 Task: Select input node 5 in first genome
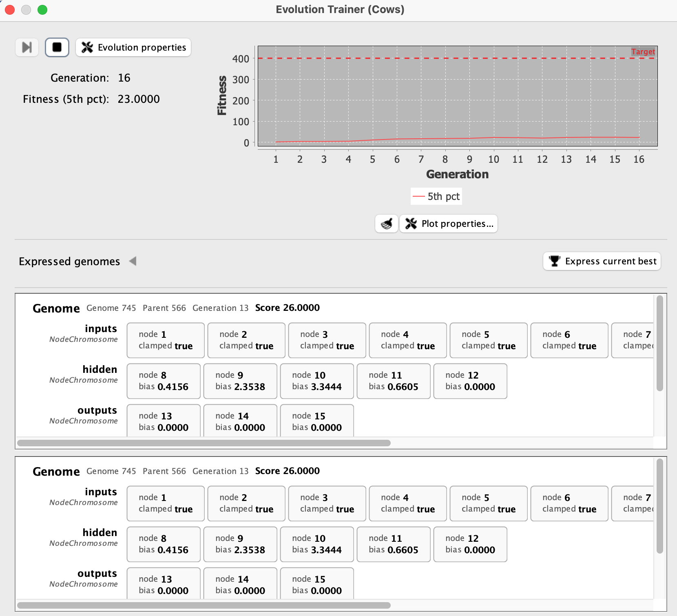coord(489,340)
